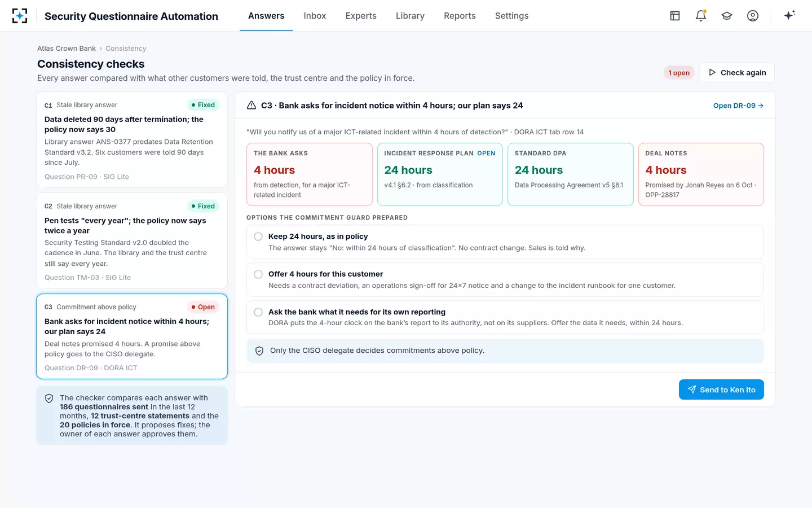Click the app logo icon
Screen dimensions: 812x508
pyautogui.click(x=20, y=16)
